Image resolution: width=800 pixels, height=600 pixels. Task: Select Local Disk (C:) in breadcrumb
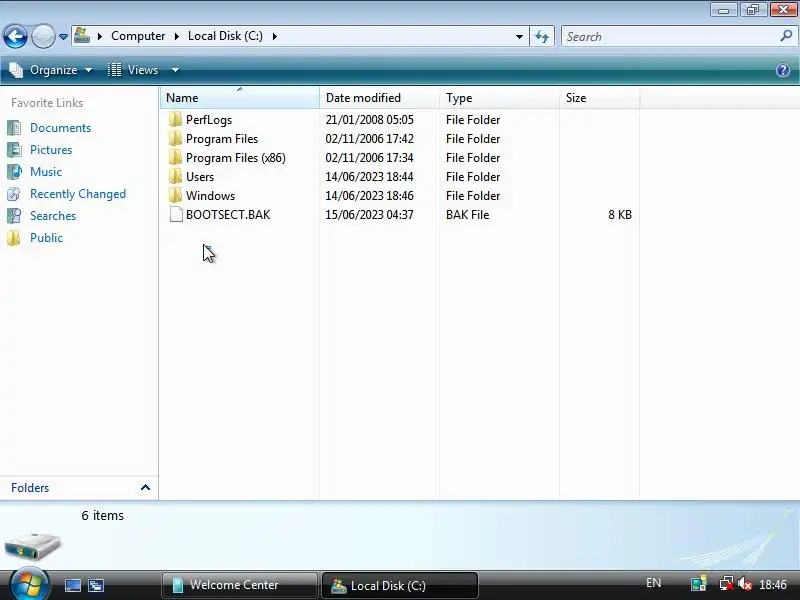[x=225, y=36]
